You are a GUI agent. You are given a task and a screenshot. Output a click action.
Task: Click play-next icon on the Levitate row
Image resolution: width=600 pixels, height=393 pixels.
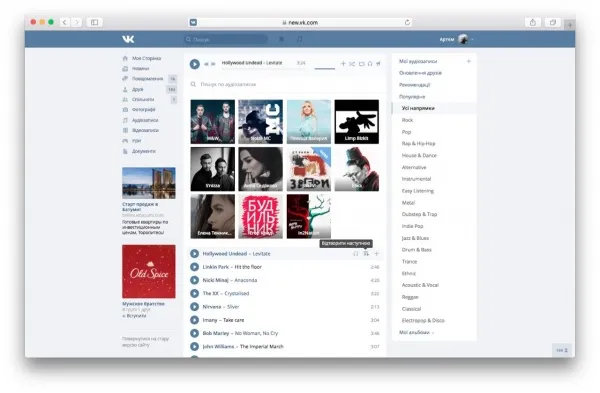click(x=366, y=254)
